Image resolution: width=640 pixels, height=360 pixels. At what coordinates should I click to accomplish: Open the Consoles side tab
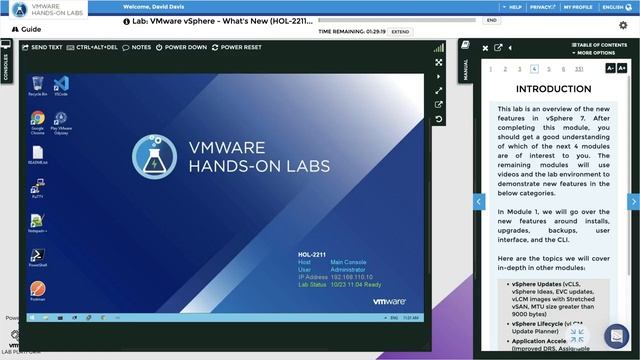6,61
